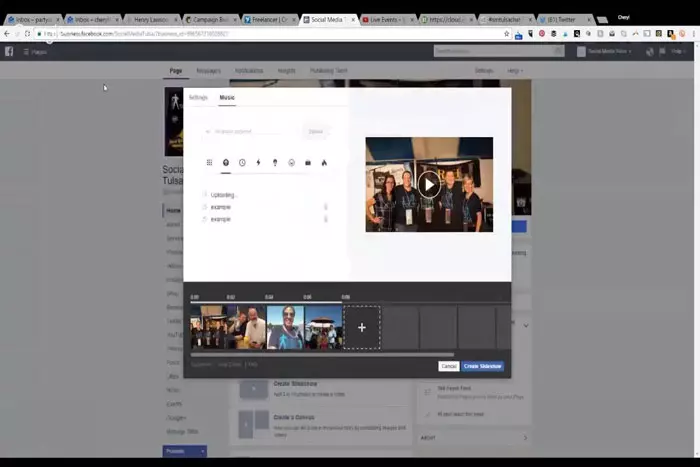
Task: Open the Chrome three-dot menu
Action: 694,33
